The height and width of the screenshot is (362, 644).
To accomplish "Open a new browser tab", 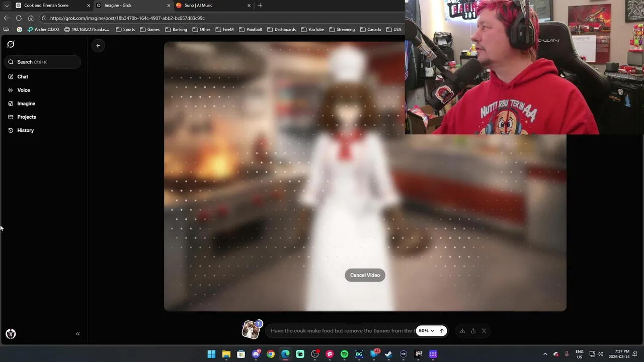I will pos(260,6).
